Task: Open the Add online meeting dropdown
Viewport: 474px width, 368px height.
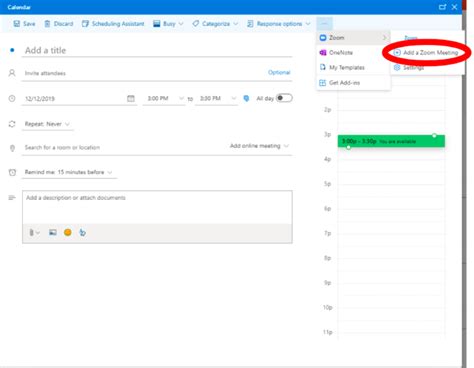Action: click(259, 146)
